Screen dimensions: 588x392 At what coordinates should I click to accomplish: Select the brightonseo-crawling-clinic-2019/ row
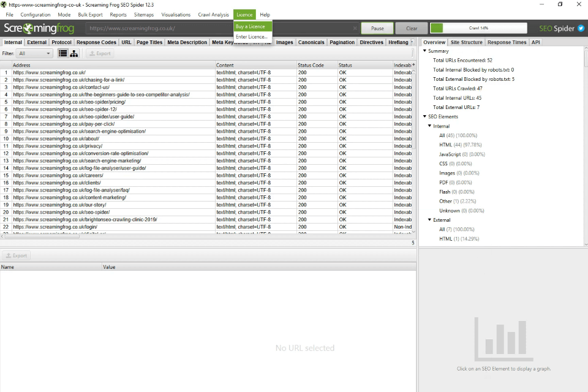pyautogui.click(x=206, y=219)
